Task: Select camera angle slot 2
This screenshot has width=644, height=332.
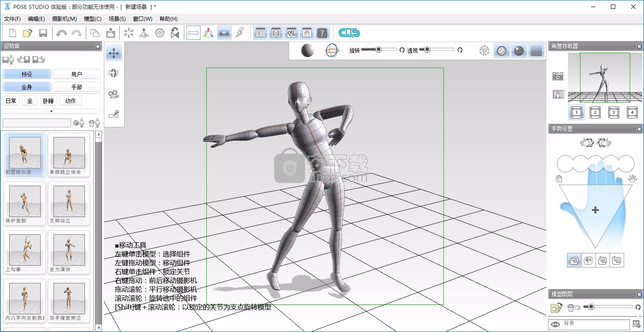Action: [595, 112]
